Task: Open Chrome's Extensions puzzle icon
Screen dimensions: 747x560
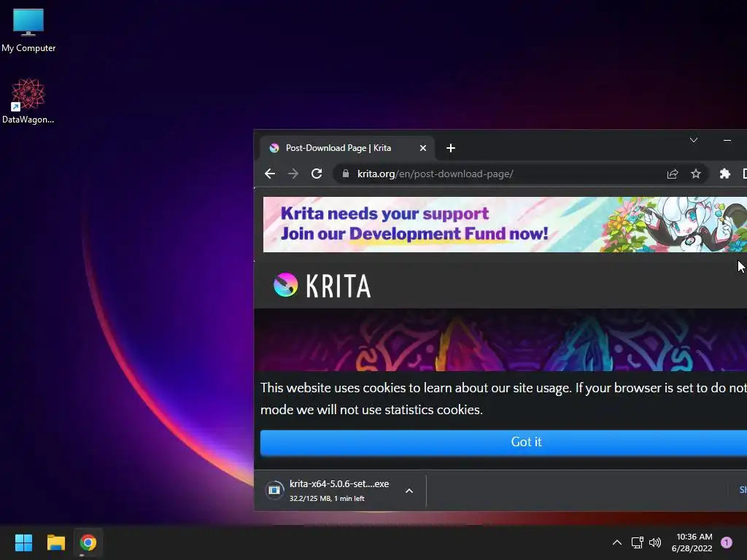Action: point(725,174)
